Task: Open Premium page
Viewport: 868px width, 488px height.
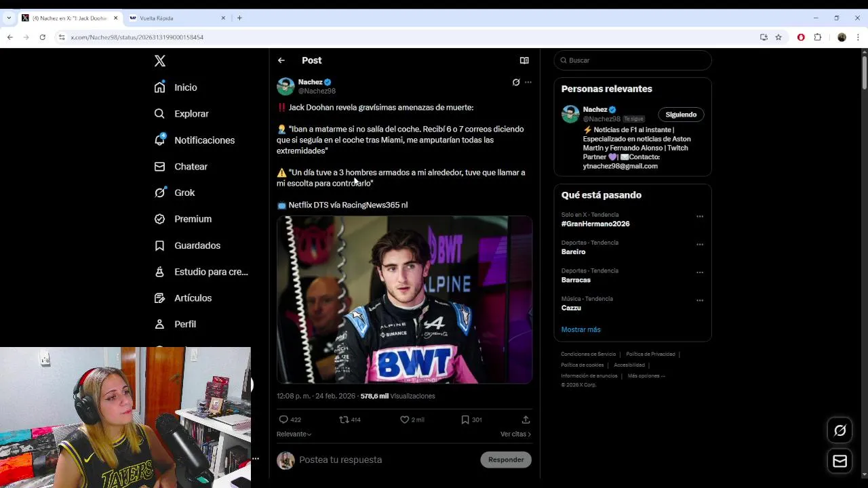Action: coord(182,219)
